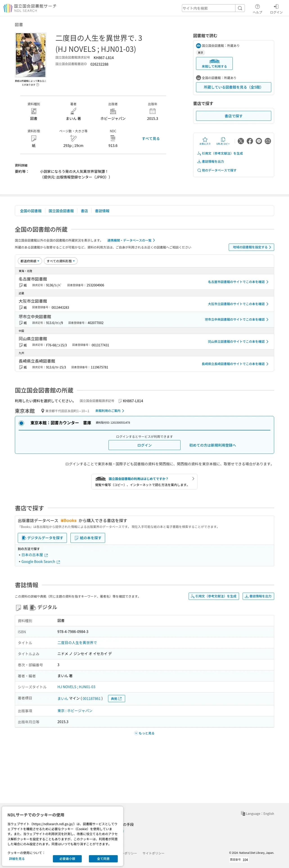Image resolution: width=289 pixels, height=868 pixels.
Task: Focus the サイト内を検索 search field
Action: (x=208, y=8)
